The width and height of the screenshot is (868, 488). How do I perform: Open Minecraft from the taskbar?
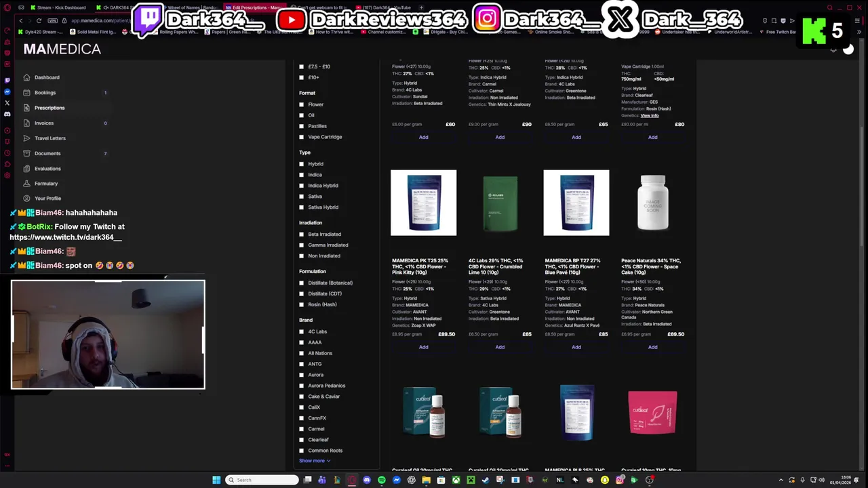pos(471,480)
